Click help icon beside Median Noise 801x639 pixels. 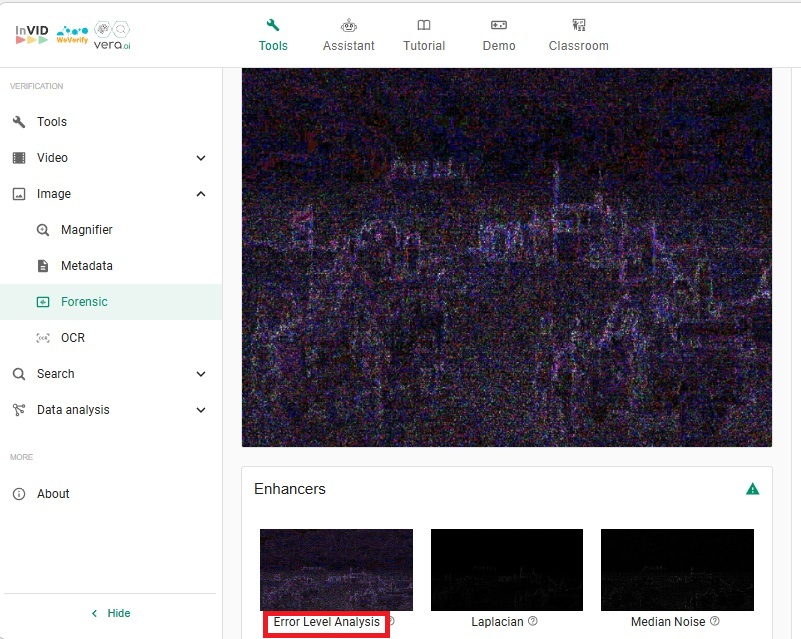coord(714,622)
